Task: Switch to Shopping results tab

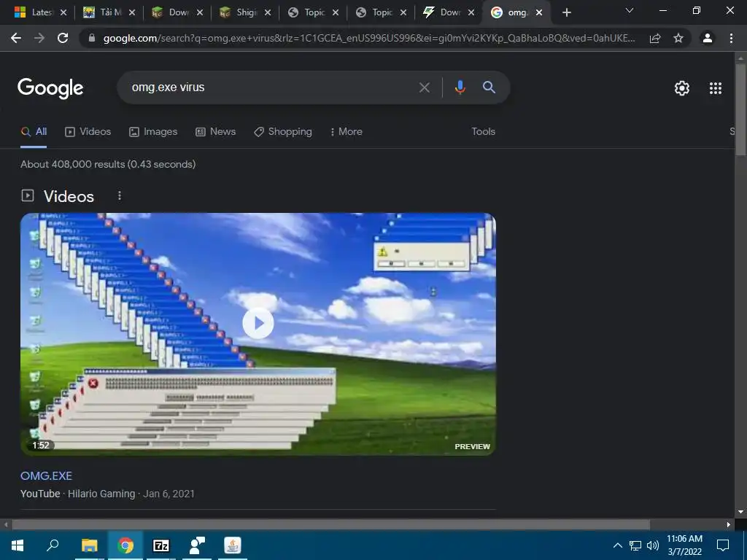Action: click(x=283, y=132)
